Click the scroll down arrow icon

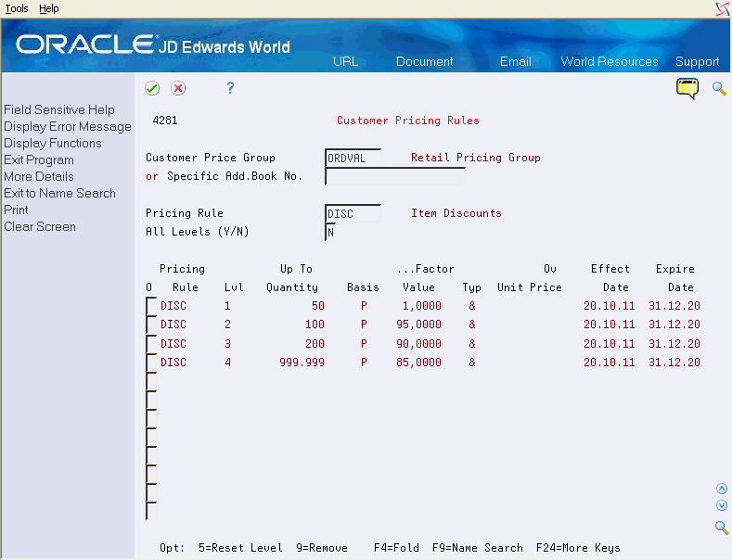pyautogui.click(x=722, y=505)
